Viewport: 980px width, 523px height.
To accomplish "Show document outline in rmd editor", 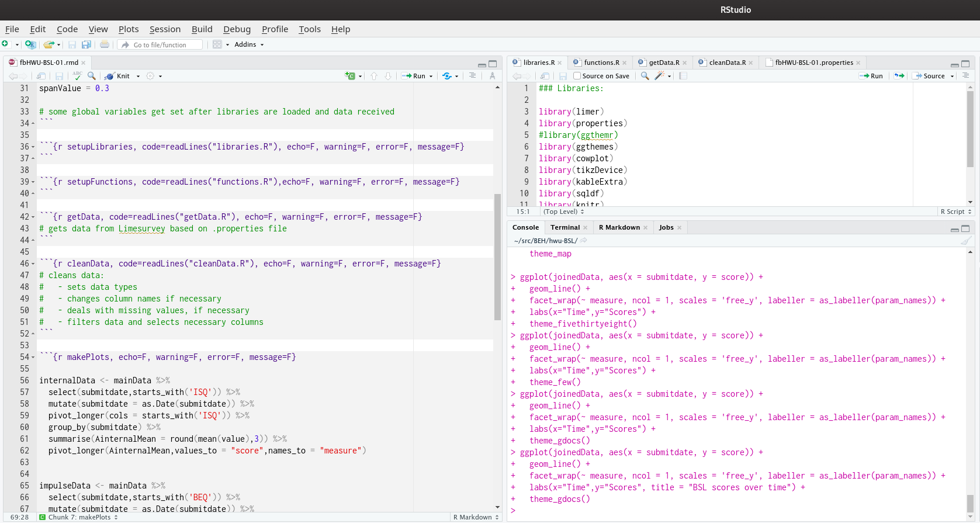I will coord(472,76).
